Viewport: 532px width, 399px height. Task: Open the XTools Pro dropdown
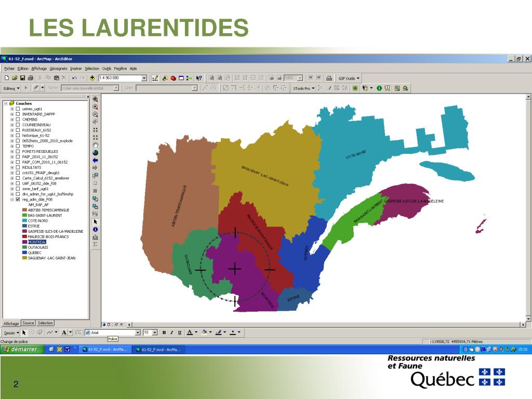[303, 88]
